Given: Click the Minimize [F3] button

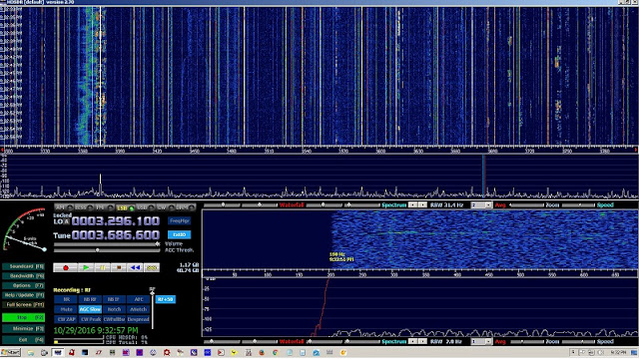Looking at the screenshot, I should coord(24,328).
